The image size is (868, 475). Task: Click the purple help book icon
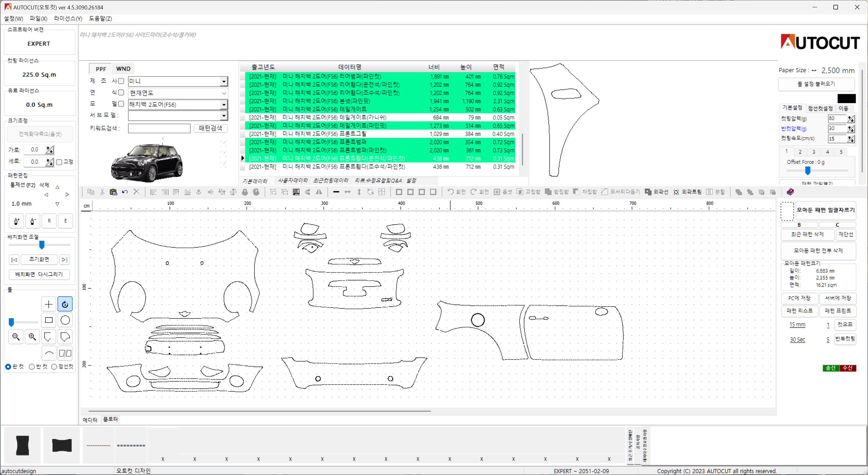790,192
